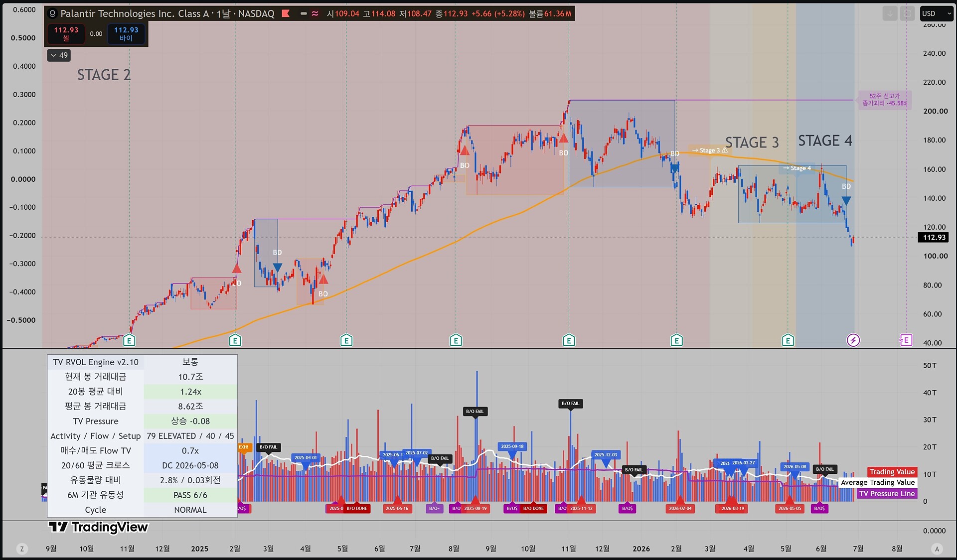Toggle auto scale with the A button
This screenshot has height=560, width=957.
coord(937,549)
